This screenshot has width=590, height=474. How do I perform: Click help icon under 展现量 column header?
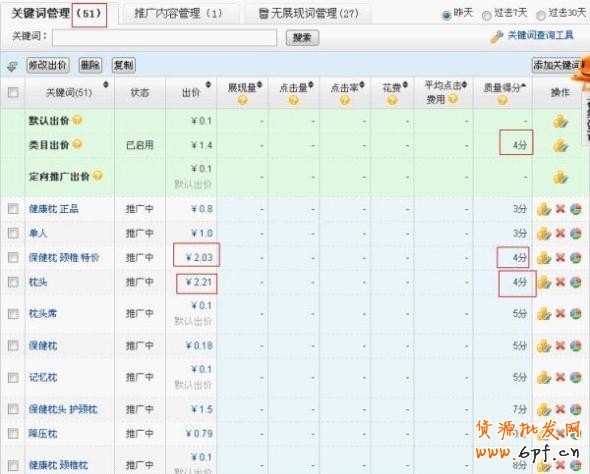click(243, 100)
